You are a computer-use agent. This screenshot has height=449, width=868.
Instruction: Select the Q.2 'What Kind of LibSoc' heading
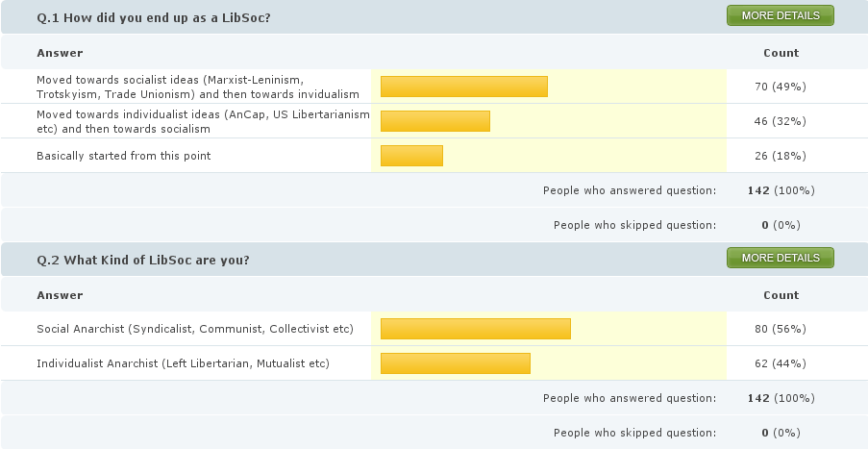pyautogui.click(x=142, y=260)
